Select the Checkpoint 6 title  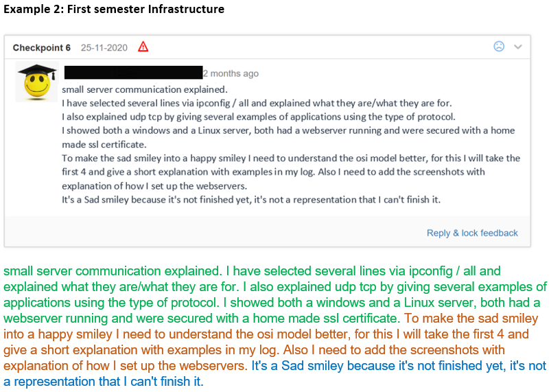point(42,47)
